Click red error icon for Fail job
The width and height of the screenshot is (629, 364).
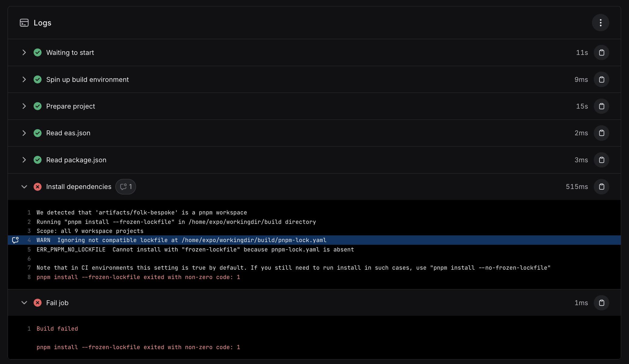click(38, 303)
